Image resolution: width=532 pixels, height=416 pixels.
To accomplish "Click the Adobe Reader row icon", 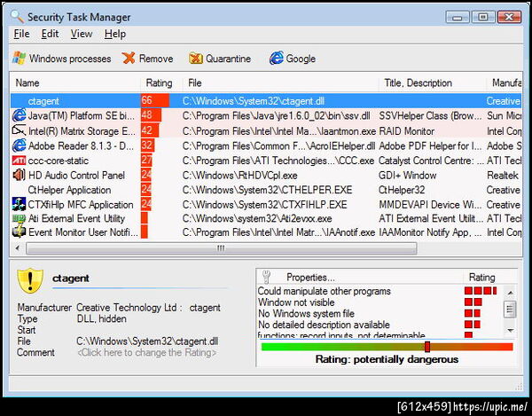I will pyautogui.click(x=19, y=145).
